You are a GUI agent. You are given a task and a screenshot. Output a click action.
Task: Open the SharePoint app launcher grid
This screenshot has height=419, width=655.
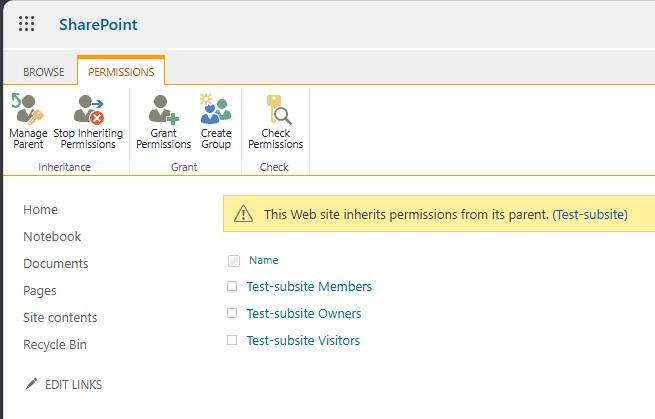tap(26, 24)
